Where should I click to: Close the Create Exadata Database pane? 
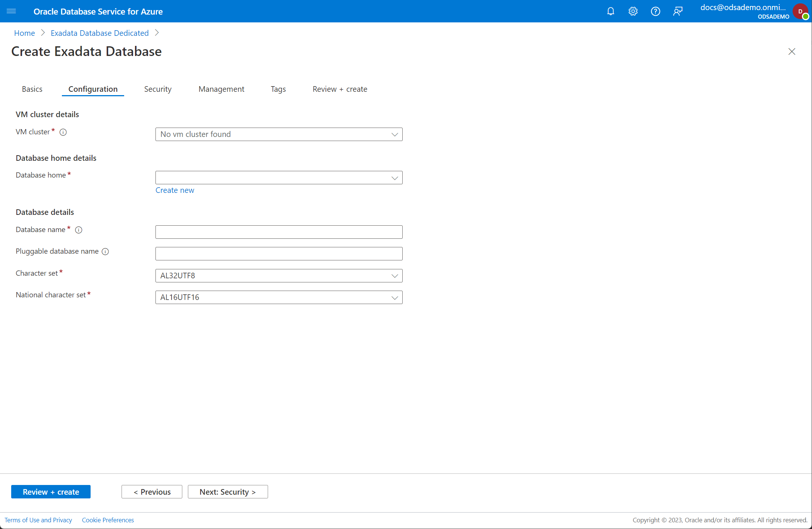[791, 51]
